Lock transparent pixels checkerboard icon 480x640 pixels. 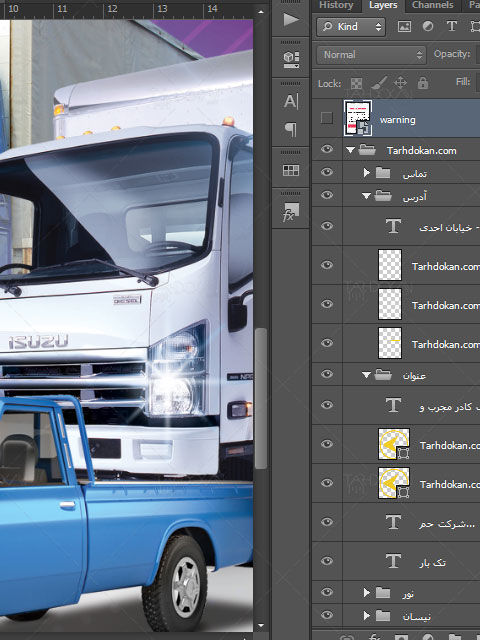coord(356,84)
